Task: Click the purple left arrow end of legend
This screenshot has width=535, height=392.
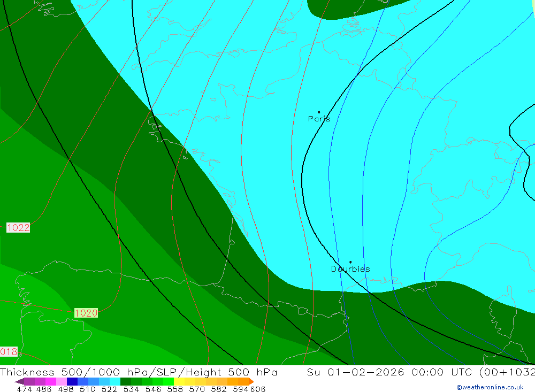Action: [19, 381]
